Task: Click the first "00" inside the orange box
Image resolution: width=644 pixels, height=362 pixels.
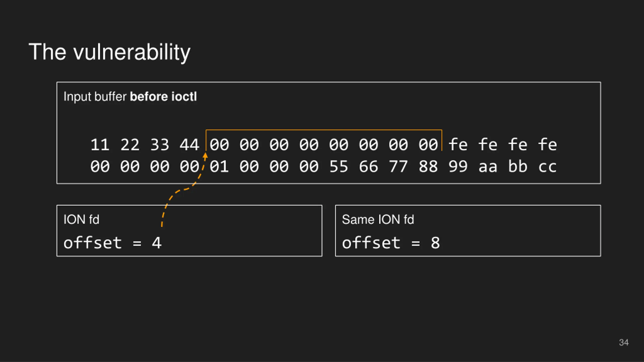Action: [x=219, y=145]
